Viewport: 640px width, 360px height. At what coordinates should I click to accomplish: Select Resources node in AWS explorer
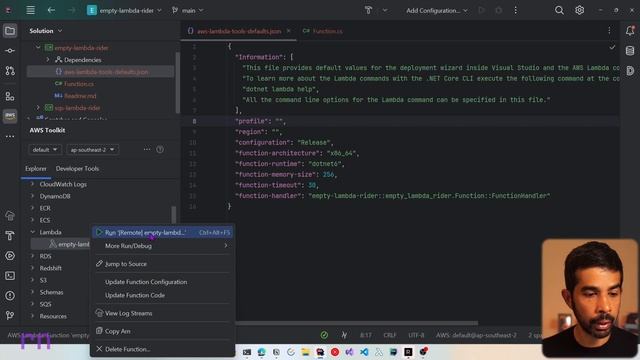point(53,316)
